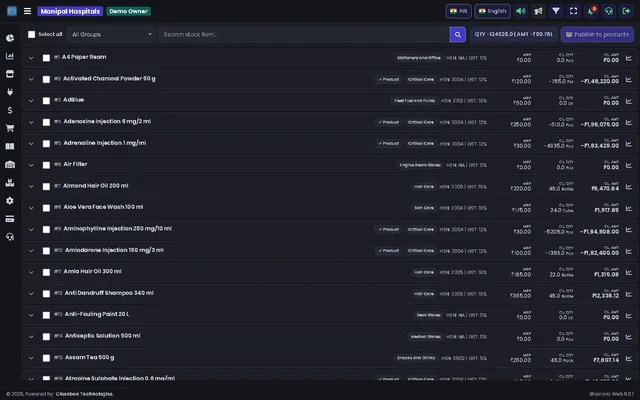Viewport: 640px width, 400px height.
Task: Open the store front sidebar icon
Action: [x=10, y=74]
